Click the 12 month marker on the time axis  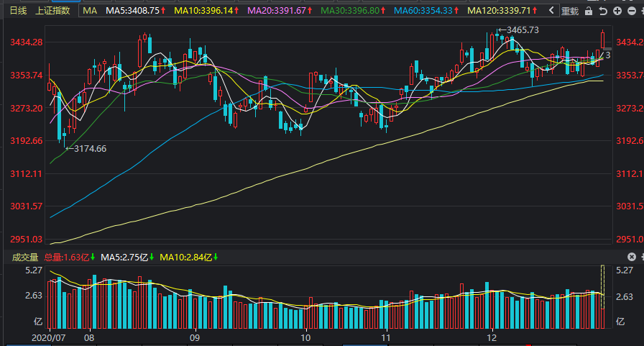492,338
